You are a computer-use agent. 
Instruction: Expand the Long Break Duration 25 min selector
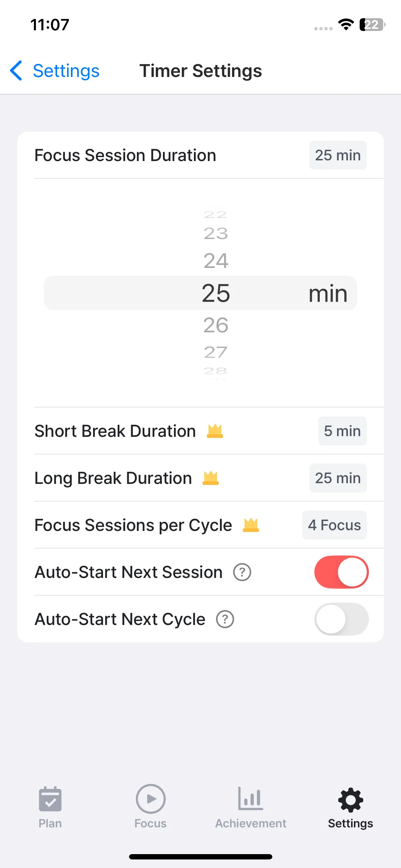(338, 478)
